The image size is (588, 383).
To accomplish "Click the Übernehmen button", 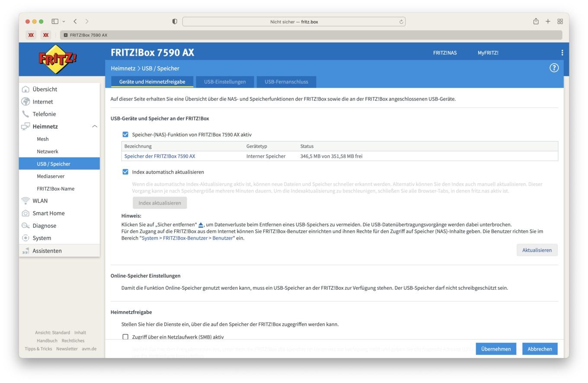I will point(496,349).
